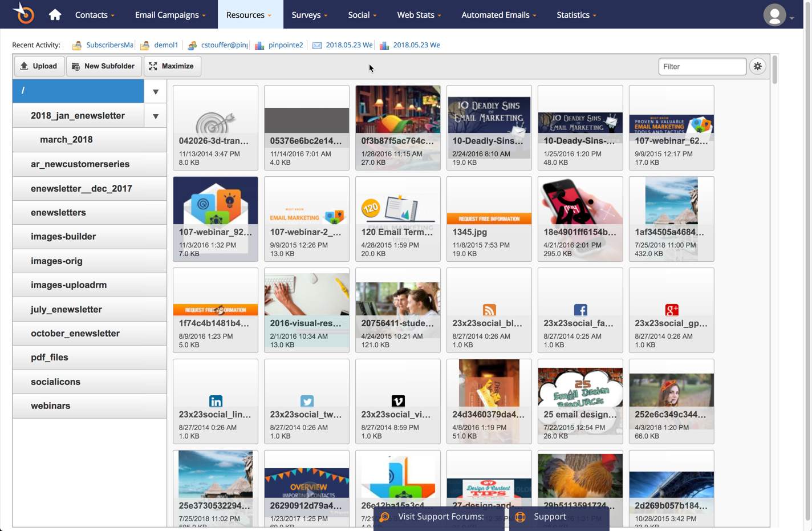
Task: Focus the Filter text field
Action: (x=703, y=67)
